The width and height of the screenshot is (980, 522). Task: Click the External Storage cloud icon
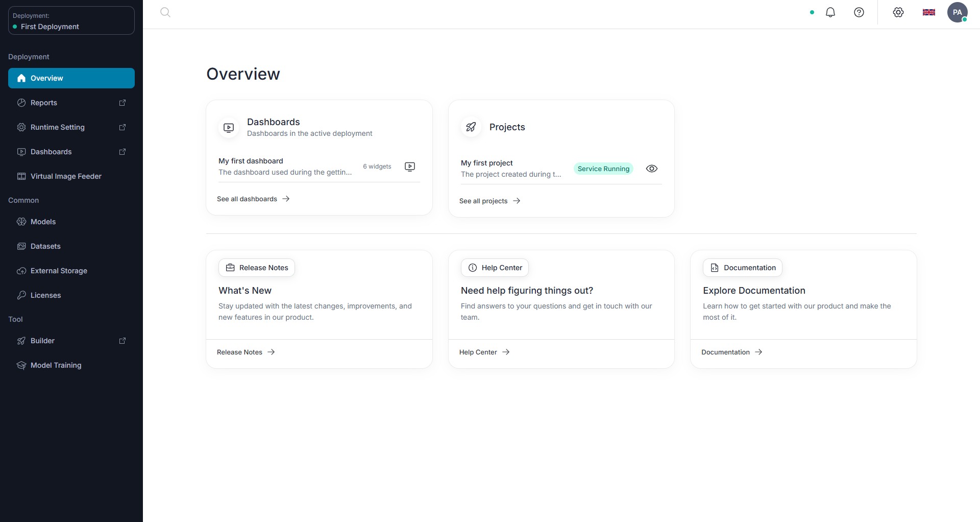pyautogui.click(x=21, y=271)
